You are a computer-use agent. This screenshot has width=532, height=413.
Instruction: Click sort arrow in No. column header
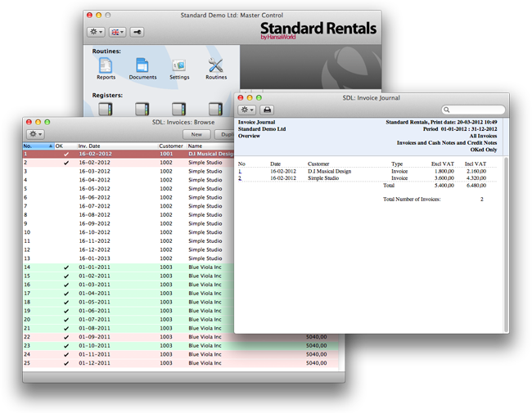point(51,146)
